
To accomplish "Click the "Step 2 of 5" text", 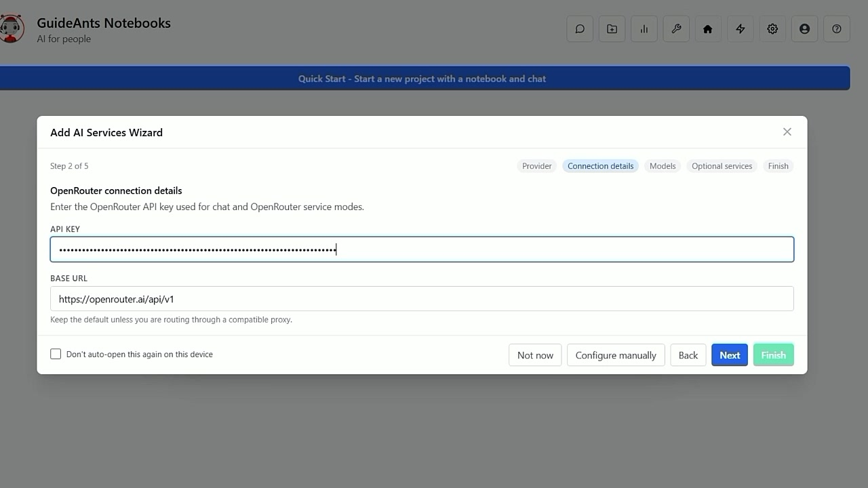I will coord(69,166).
